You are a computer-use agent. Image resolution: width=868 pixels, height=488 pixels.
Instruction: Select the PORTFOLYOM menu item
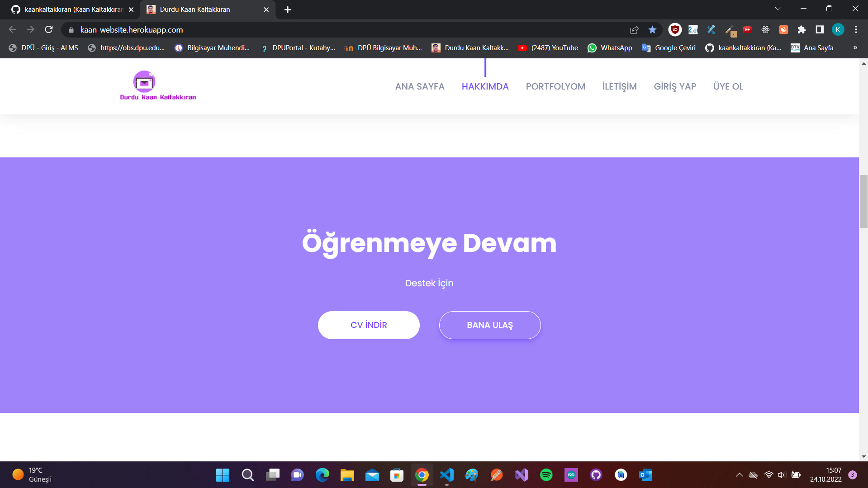tap(555, 86)
